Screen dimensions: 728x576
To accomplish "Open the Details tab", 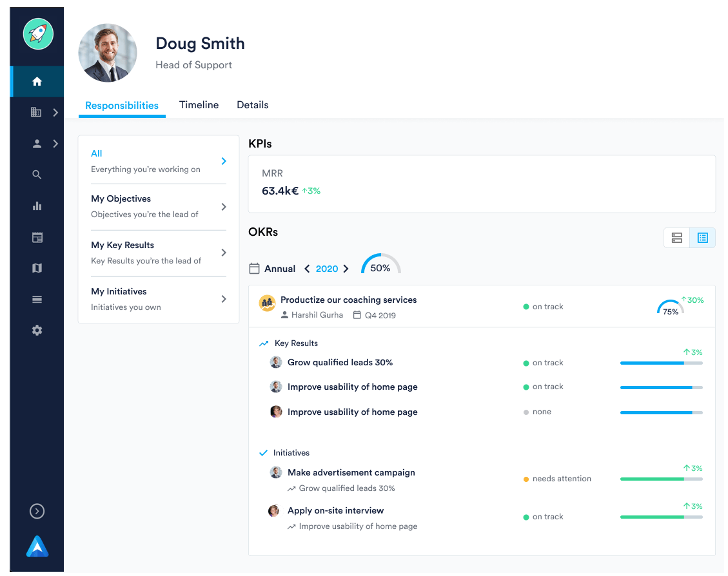I will pyautogui.click(x=253, y=105).
